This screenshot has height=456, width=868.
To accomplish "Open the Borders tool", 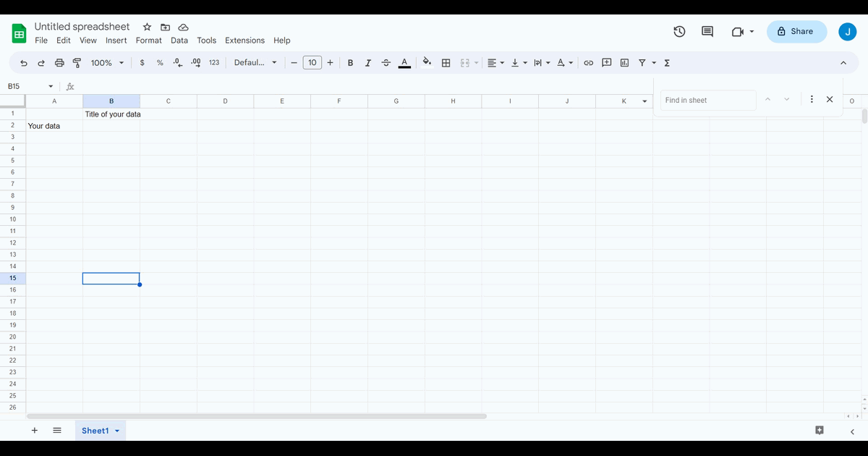I will click(x=446, y=63).
